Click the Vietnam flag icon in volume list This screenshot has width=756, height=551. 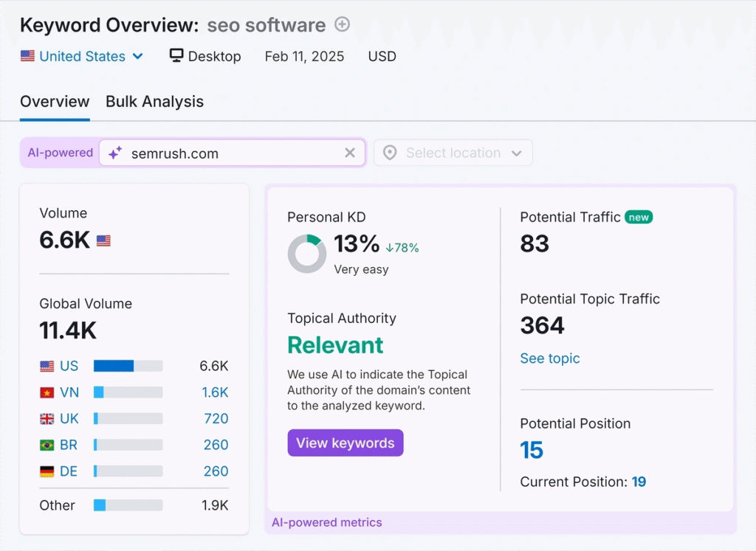click(x=47, y=392)
